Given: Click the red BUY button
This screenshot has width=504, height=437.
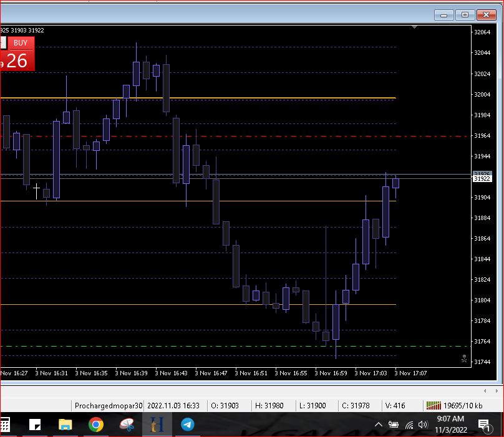Looking at the screenshot, I should coord(20,43).
